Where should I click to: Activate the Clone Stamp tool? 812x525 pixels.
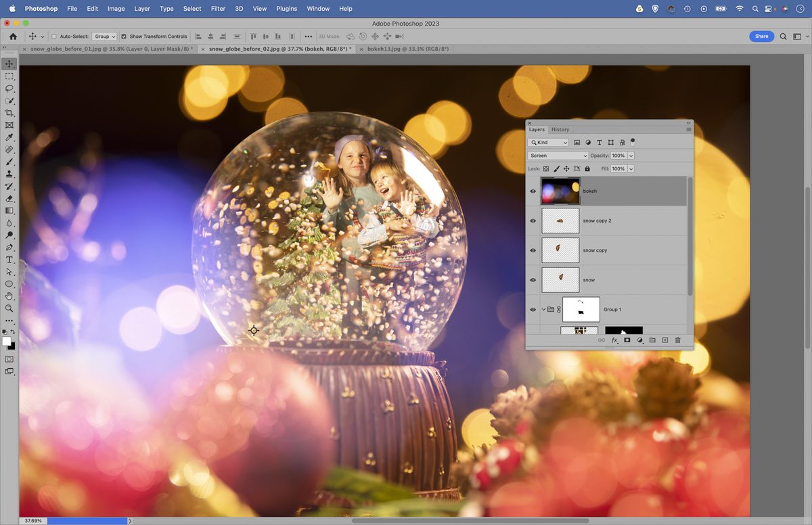point(10,174)
